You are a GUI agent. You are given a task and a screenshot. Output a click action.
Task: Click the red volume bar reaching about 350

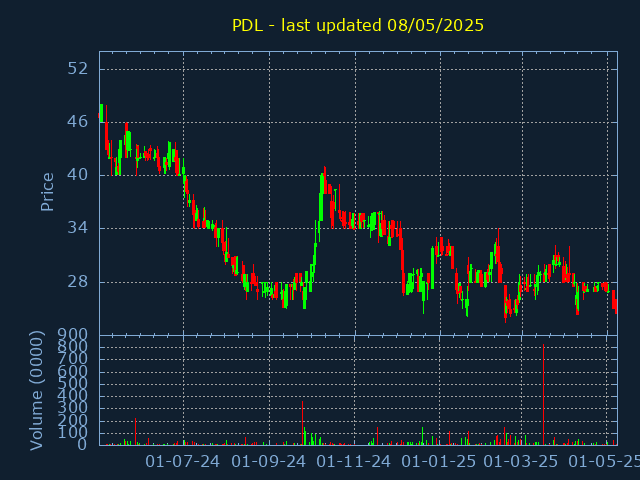[x=302, y=423]
